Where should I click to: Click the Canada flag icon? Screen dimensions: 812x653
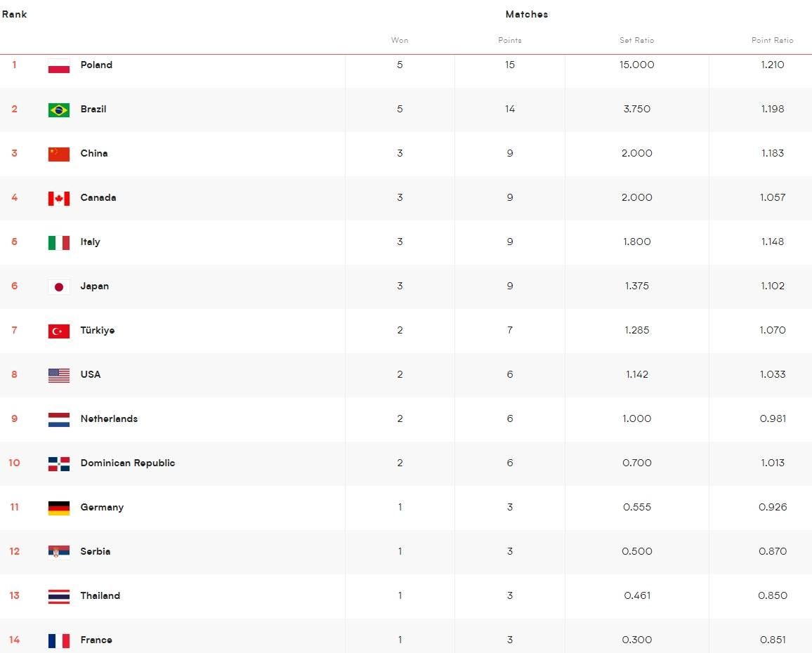[x=59, y=198]
